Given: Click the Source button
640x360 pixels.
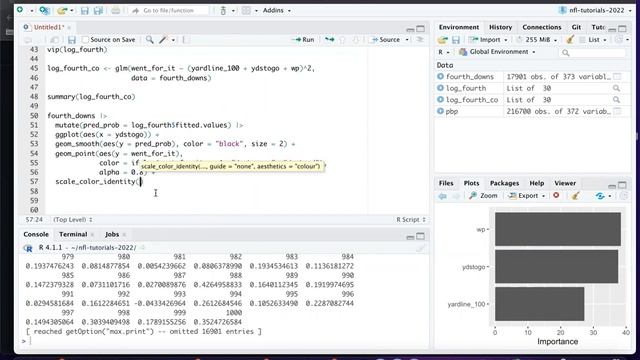Looking at the screenshot, I should [x=385, y=40].
